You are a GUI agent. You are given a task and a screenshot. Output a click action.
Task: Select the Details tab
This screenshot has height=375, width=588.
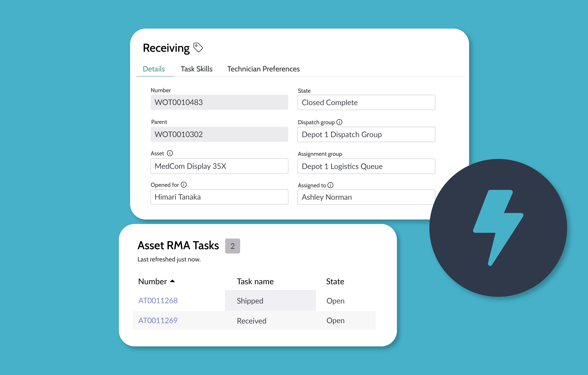(x=154, y=69)
